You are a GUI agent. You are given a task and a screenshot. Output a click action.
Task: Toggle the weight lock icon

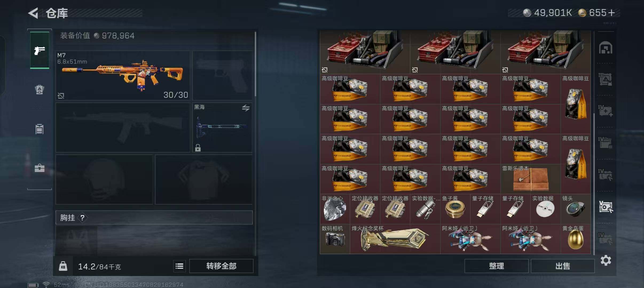(63, 266)
